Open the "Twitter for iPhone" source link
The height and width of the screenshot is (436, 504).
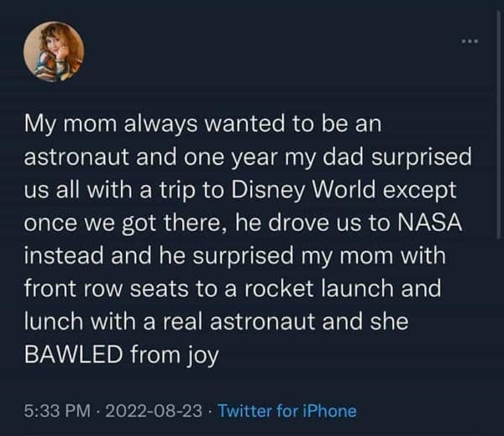pos(286,411)
